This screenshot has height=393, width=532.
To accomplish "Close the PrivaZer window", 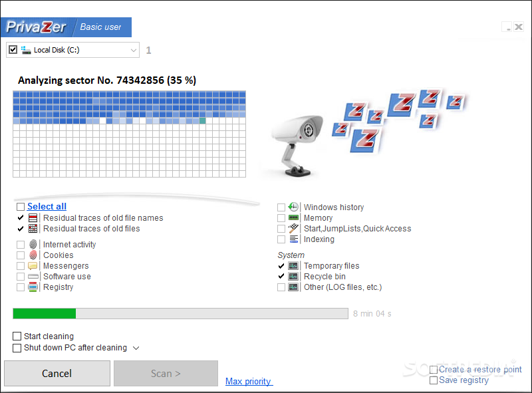I will (519, 27).
